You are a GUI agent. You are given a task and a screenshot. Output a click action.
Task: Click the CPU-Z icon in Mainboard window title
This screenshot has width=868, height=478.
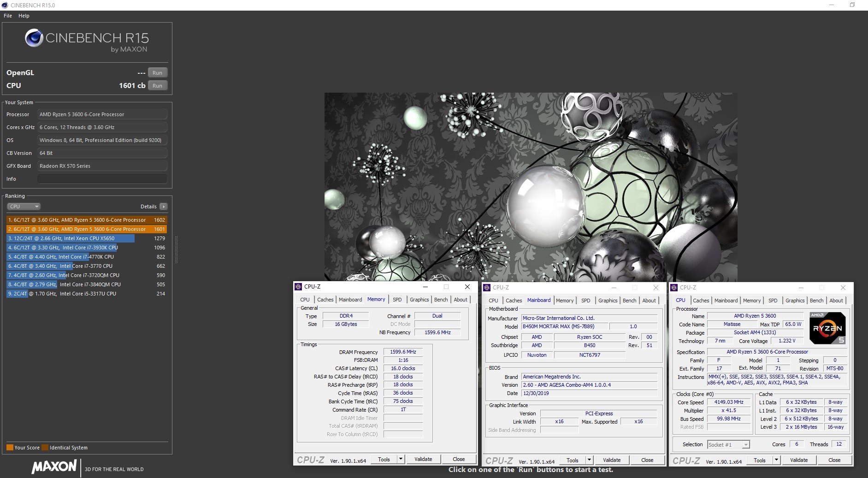[487, 288]
